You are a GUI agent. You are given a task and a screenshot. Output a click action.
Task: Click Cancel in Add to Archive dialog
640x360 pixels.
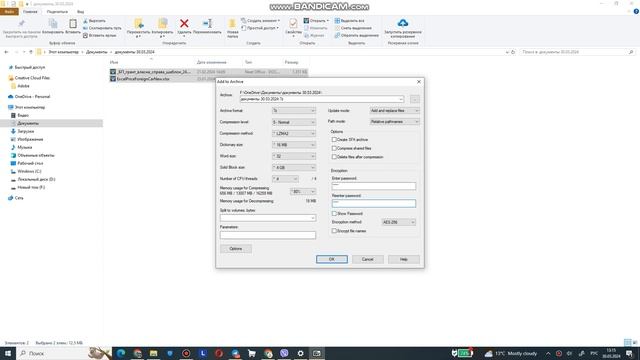tap(368, 259)
